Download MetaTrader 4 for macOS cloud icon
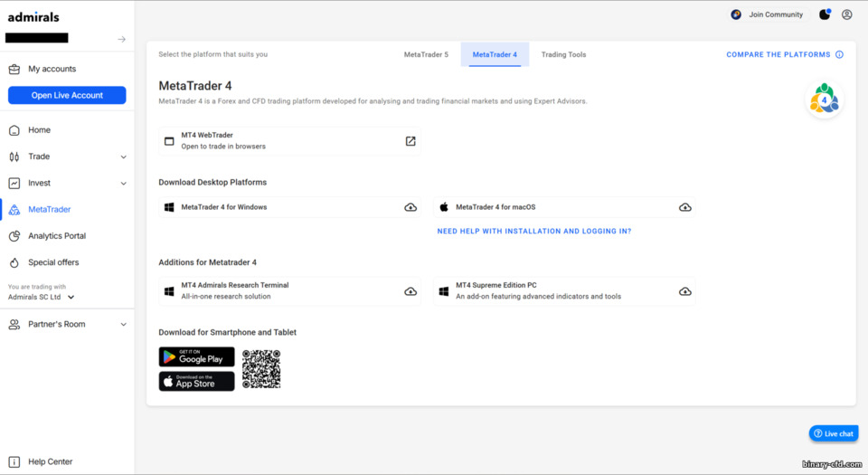 pos(685,207)
